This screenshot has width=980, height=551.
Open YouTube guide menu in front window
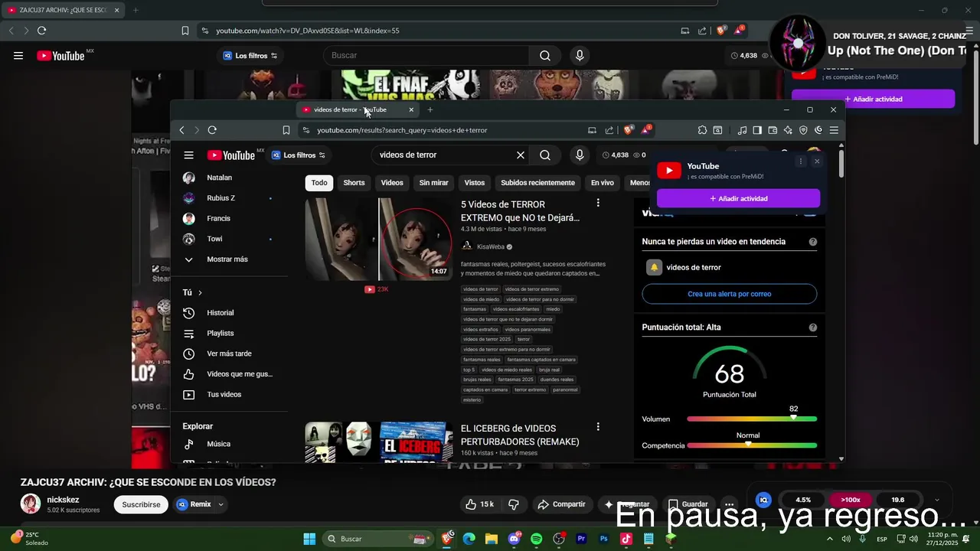[x=188, y=155]
